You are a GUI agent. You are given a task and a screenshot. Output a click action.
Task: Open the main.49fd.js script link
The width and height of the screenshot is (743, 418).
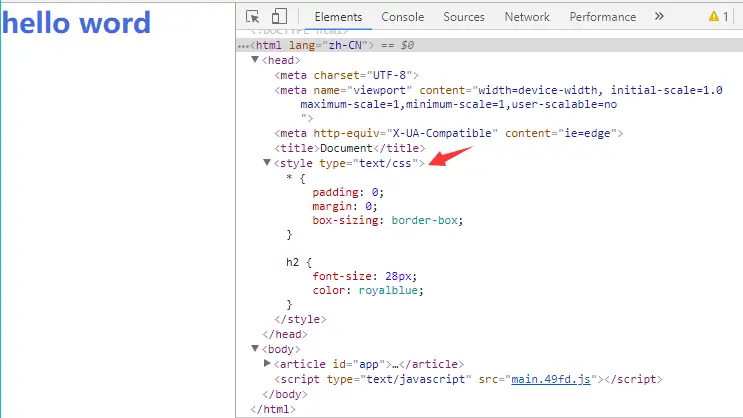(x=551, y=379)
